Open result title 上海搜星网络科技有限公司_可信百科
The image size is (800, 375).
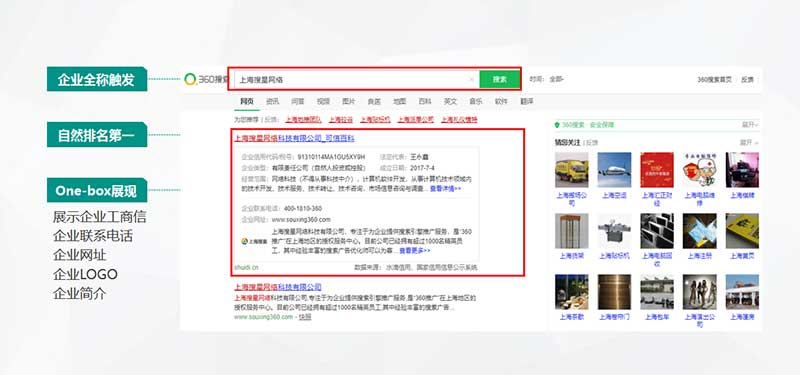click(294, 138)
